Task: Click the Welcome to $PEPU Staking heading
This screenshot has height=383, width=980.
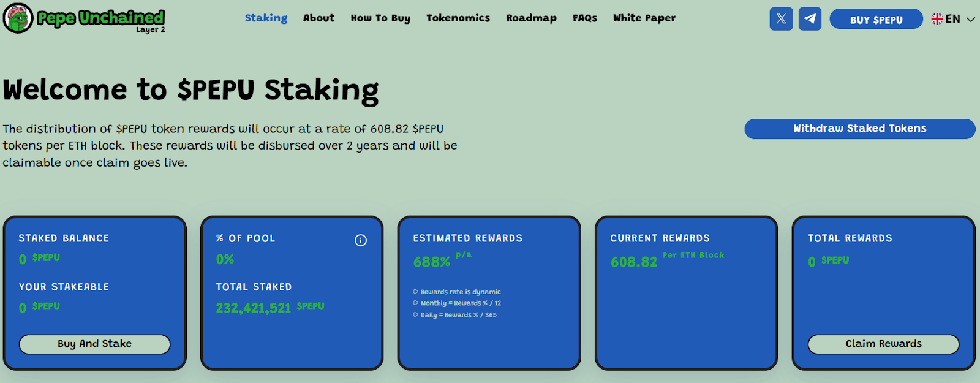Action: 190,90
